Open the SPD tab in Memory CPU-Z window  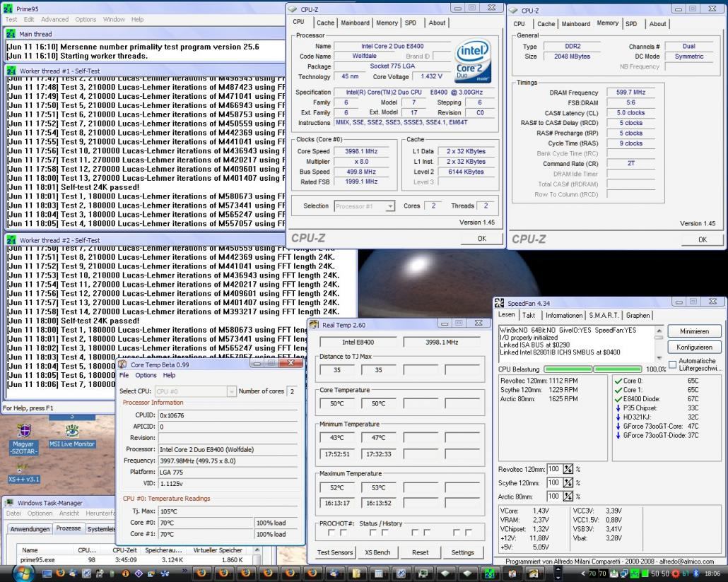tap(631, 24)
